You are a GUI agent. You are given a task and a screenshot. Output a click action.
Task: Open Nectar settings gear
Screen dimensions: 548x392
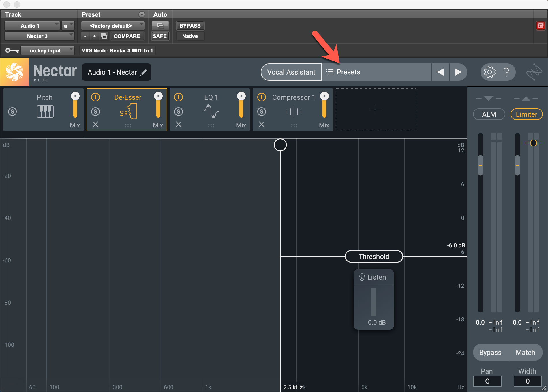pos(489,72)
